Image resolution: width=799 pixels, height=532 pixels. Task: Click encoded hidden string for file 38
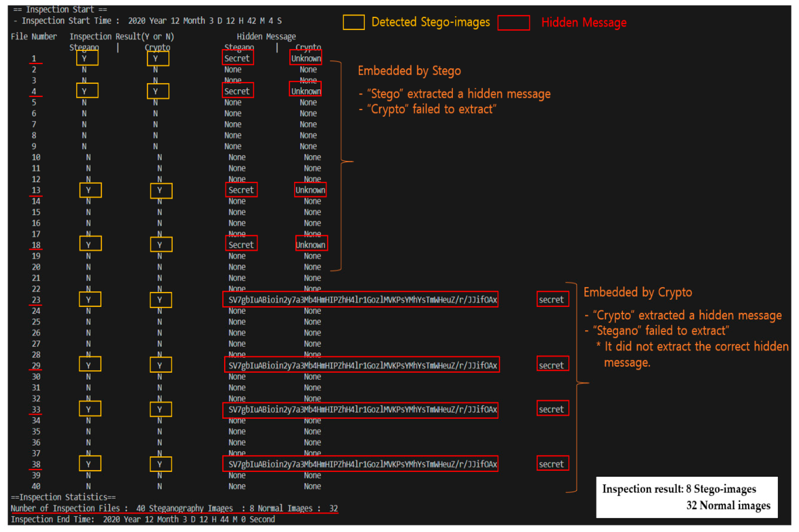pos(360,464)
